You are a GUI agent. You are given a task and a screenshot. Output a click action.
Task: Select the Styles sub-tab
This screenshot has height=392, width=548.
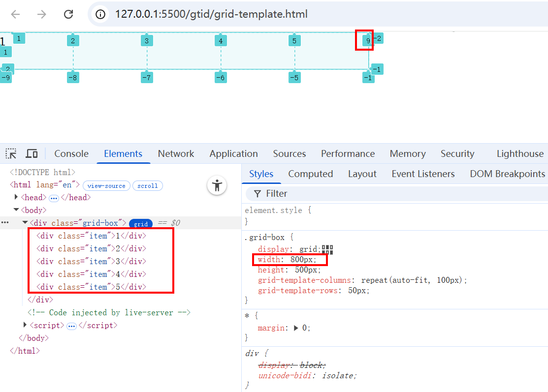click(x=261, y=174)
